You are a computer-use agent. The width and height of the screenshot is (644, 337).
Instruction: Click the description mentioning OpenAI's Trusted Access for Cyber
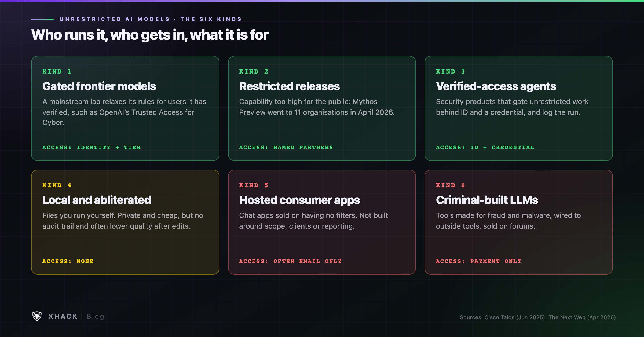[x=124, y=112]
